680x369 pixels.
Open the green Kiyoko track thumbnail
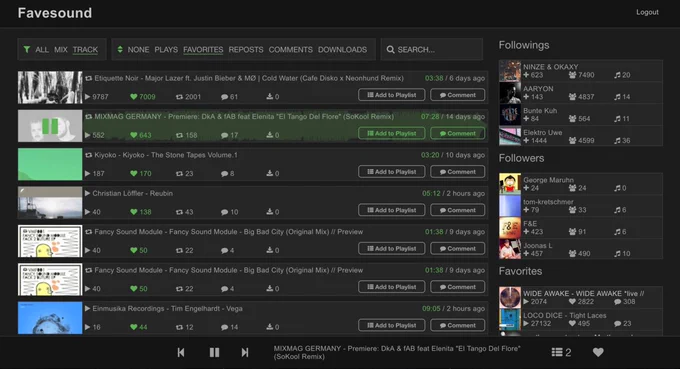point(50,164)
